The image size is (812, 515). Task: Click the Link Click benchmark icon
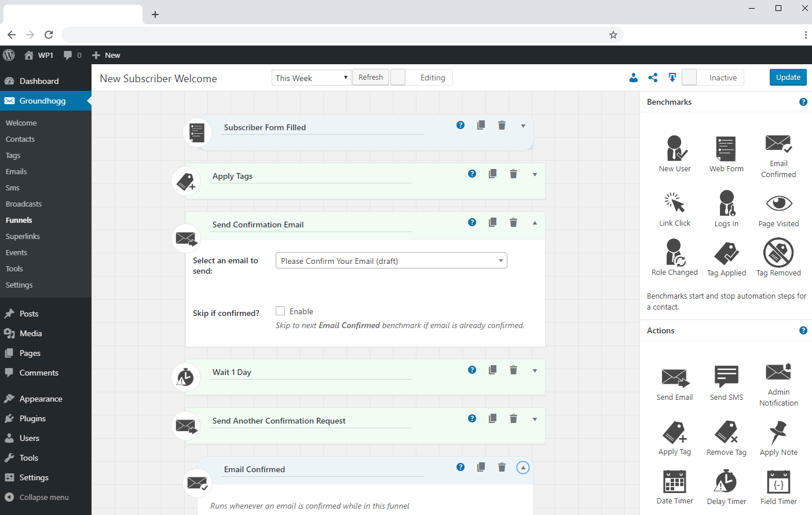tap(674, 203)
